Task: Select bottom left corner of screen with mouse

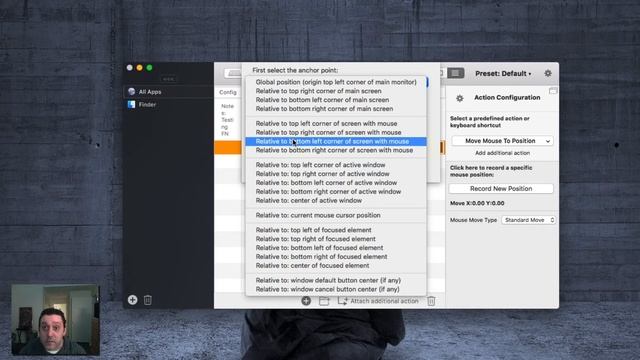Action: pos(336,141)
